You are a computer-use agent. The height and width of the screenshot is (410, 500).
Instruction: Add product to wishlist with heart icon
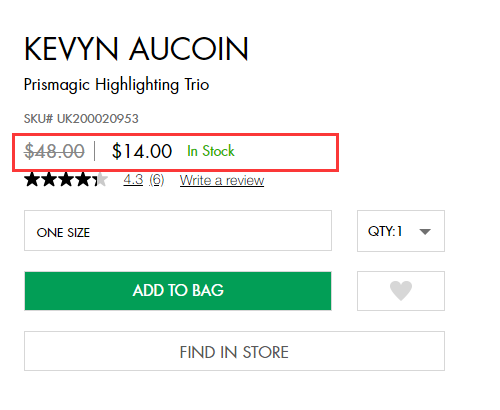coord(401,291)
